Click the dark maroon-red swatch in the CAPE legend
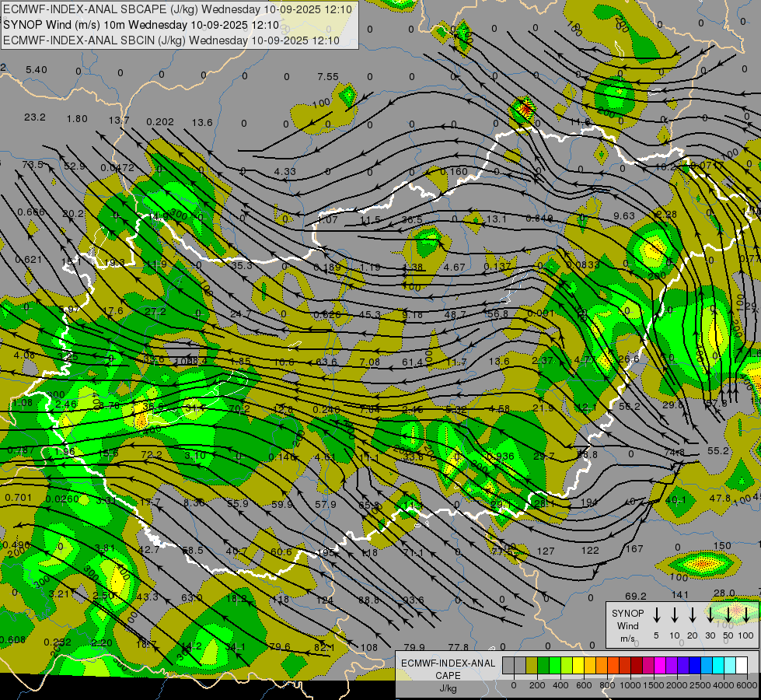 637,666
